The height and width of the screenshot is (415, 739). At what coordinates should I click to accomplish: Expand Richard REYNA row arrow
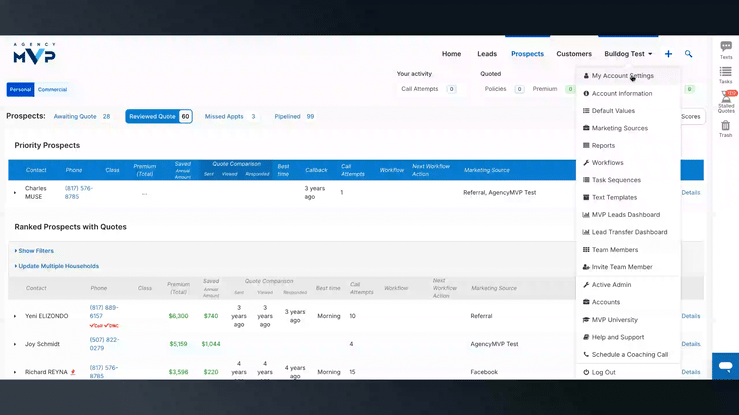[x=15, y=372]
